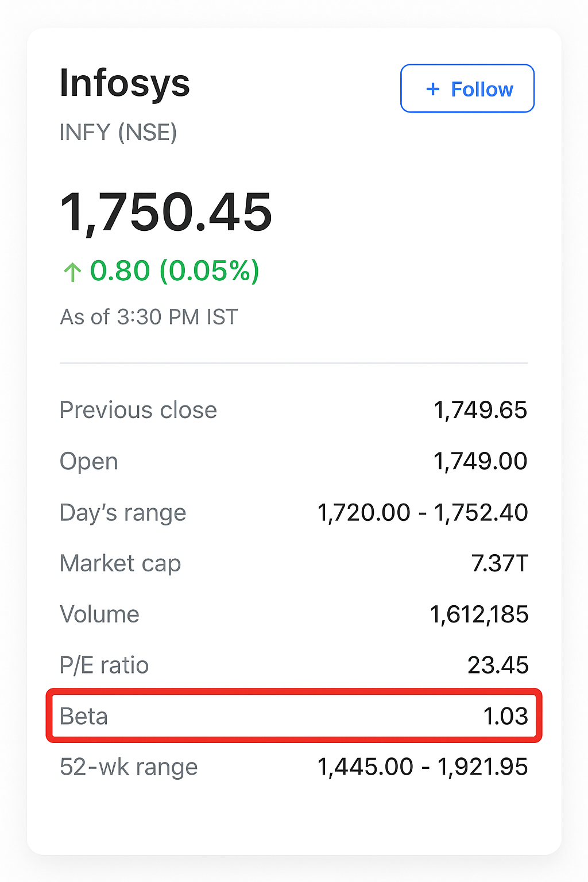Select the Previous close row label

pos(138,410)
